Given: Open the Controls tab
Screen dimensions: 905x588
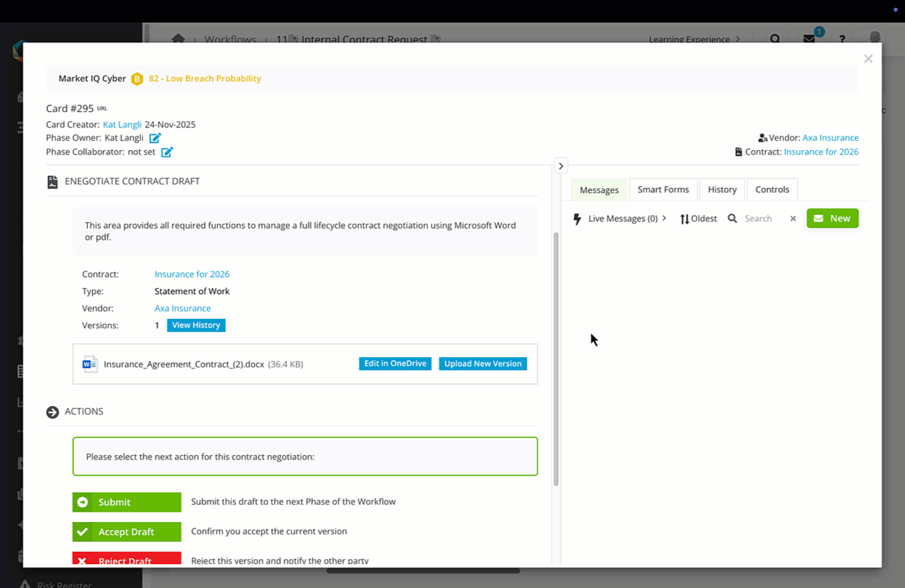Looking at the screenshot, I should pos(772,189).
